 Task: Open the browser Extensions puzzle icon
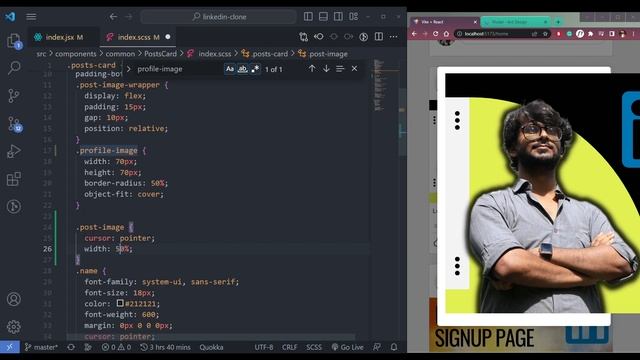click(590, 34)
